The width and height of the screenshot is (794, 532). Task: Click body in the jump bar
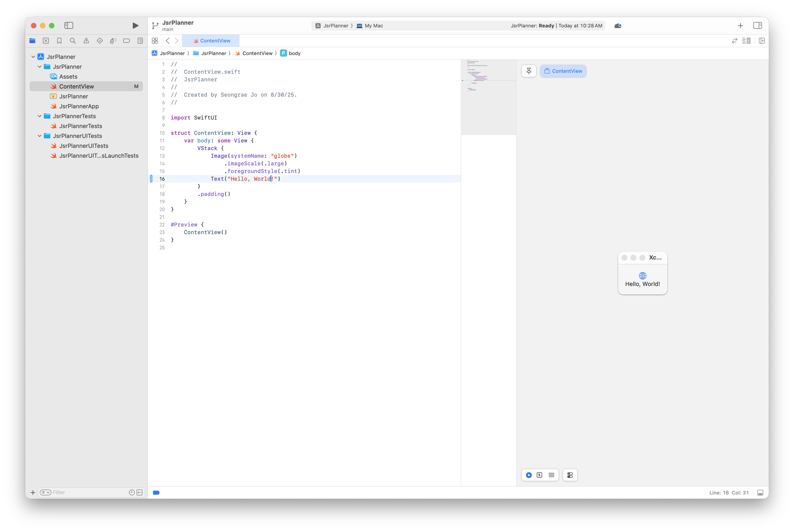click(x=294, y=53)
